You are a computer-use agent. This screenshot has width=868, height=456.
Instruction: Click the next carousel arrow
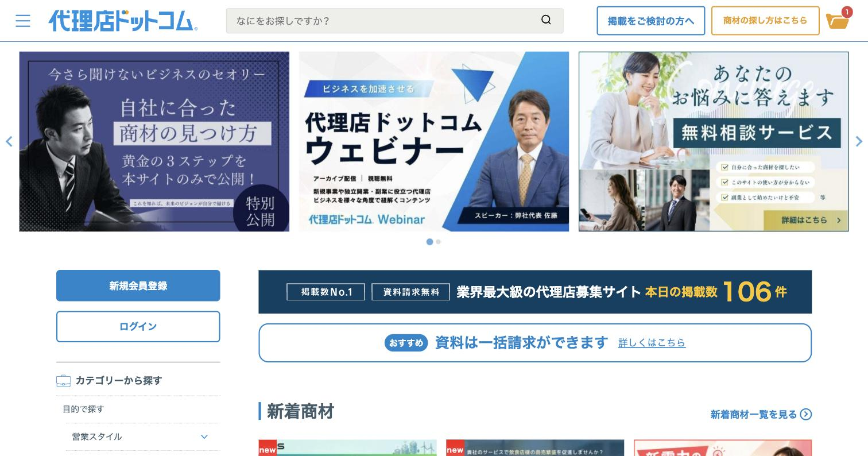859,141
